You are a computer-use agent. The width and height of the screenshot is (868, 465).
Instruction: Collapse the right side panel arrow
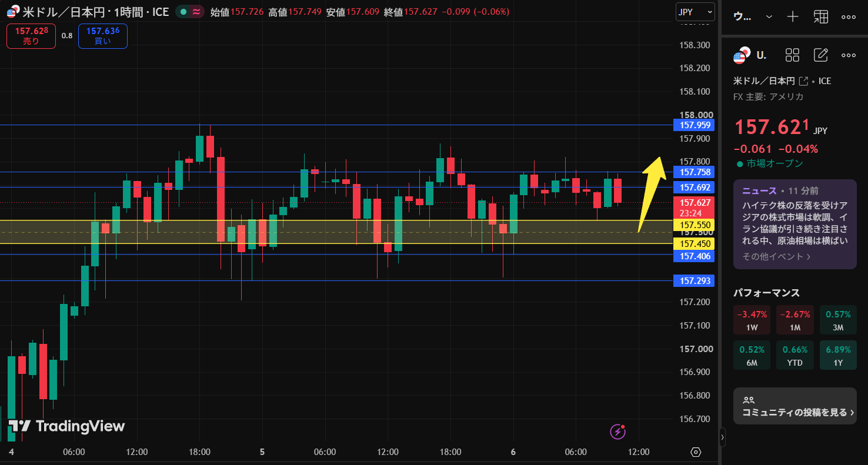click(723, 438)
